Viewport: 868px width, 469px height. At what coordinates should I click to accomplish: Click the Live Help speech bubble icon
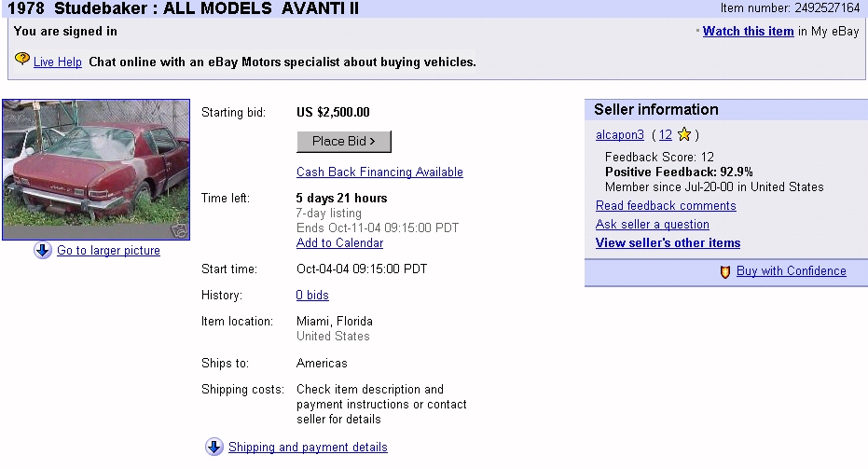click(x=22, y=60)
